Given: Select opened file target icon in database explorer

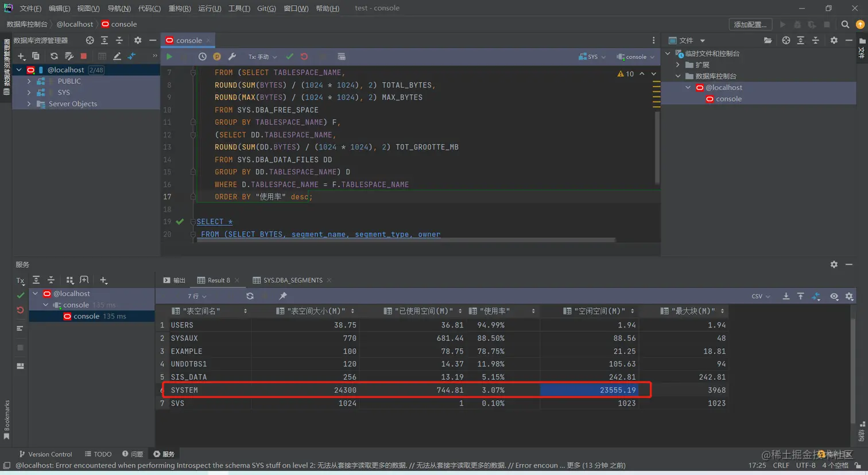Looking at the screenshot, I should click(x=90, y=40).
